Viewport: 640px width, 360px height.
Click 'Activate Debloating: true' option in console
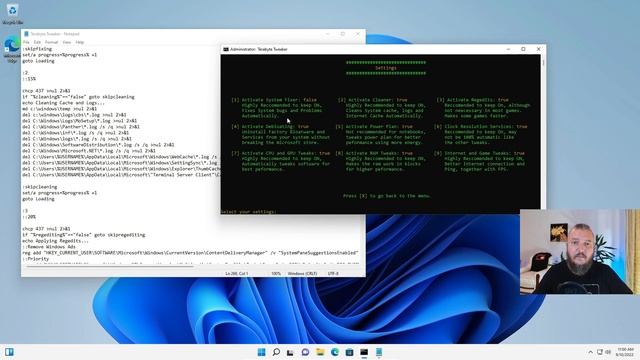click(271, 127)
